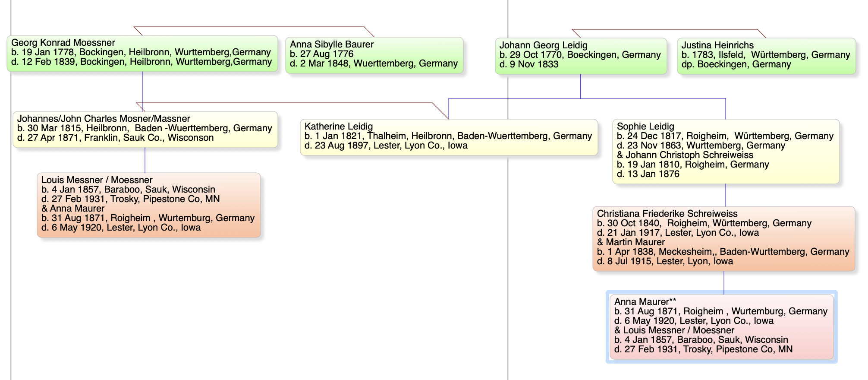The image size is (868, 380).
Task: Select Johann Georg Leidig's green box
Action: pyautogui.click(x=580, y=55)
